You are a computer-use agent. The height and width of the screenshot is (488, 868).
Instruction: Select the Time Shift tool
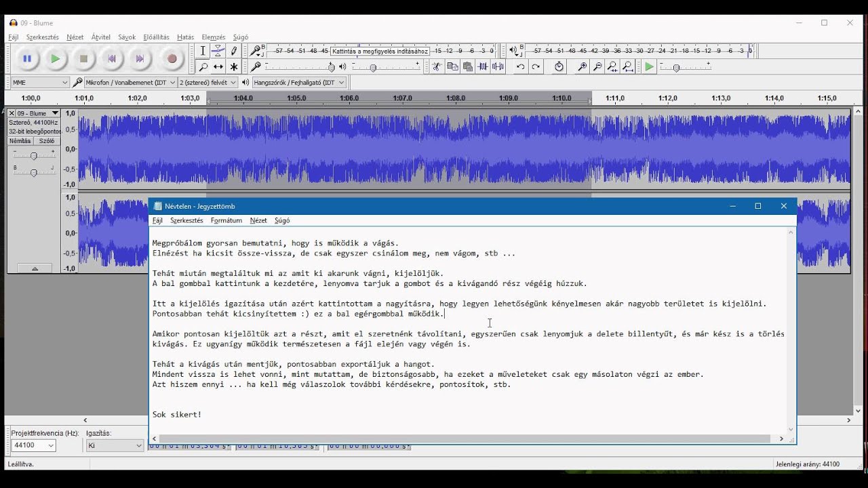218,66
